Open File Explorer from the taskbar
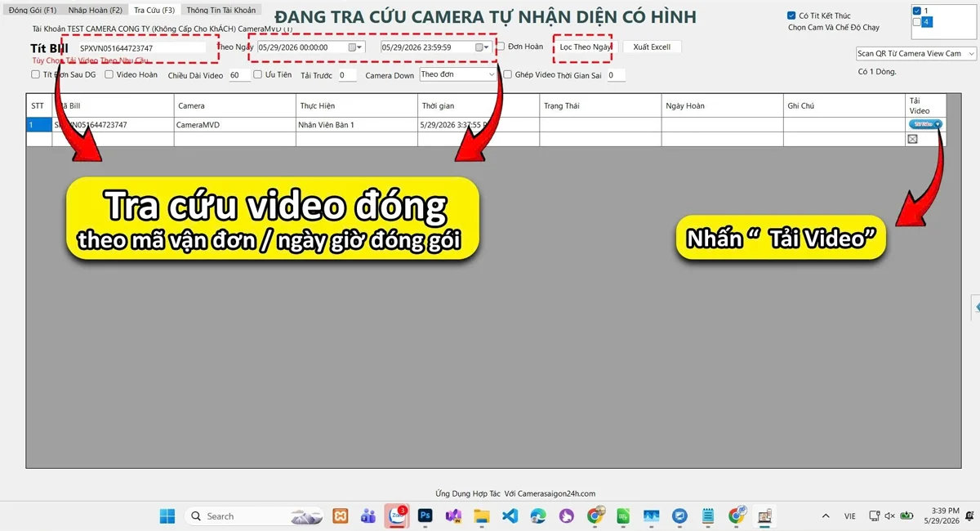The width and height of the screenshot is (980, 531). point(481,516)
